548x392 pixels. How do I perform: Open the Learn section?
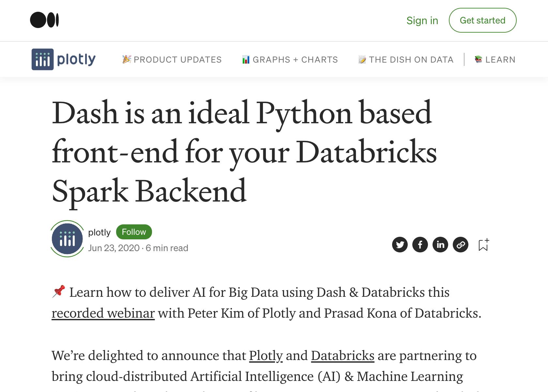[x=495, y=60]
